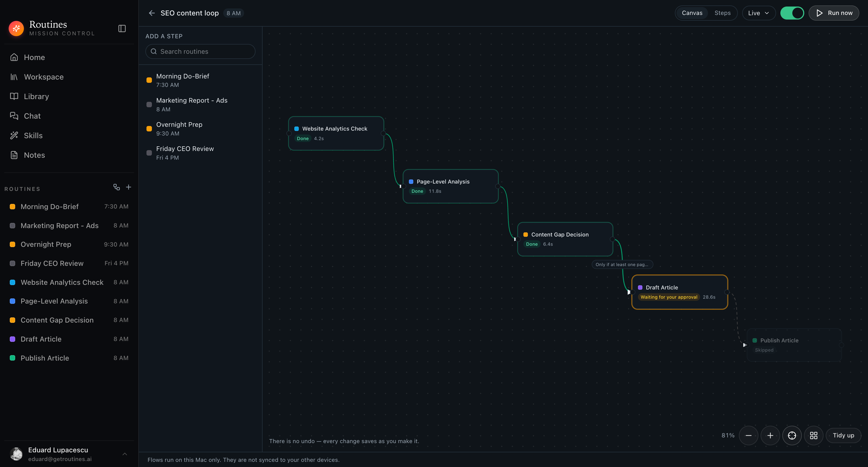
Task: Open the Chat section
Action: (x=69, y=116)
